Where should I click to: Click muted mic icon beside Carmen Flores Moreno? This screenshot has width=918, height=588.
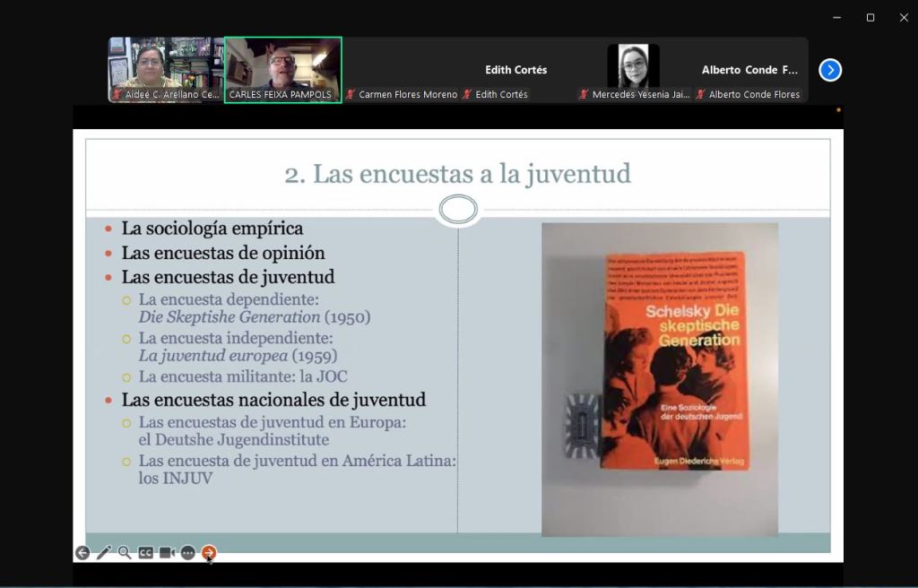click(351, 94)
